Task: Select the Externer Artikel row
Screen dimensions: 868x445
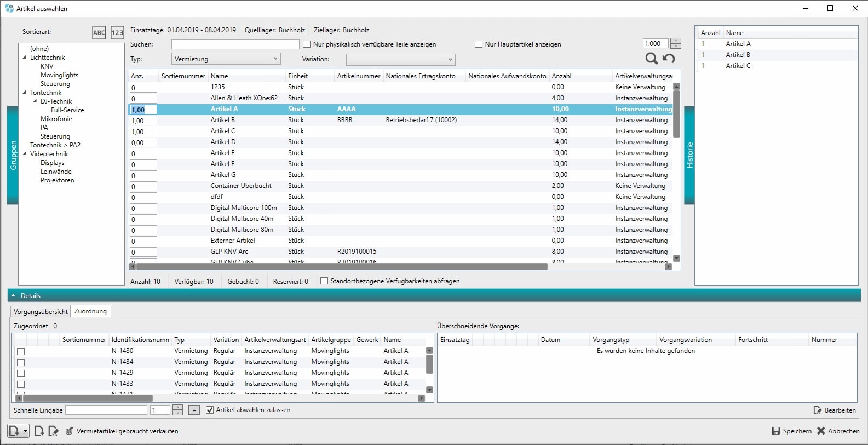Action: click(x=401, y=241)
